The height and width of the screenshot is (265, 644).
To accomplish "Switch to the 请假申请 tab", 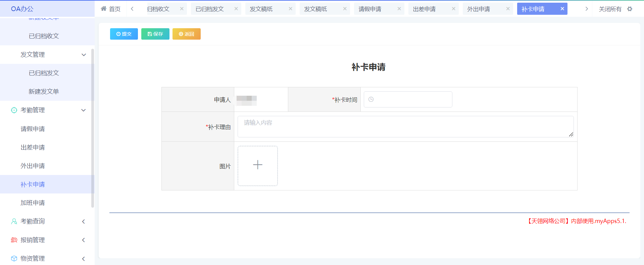I will click(x=370, y=9).
